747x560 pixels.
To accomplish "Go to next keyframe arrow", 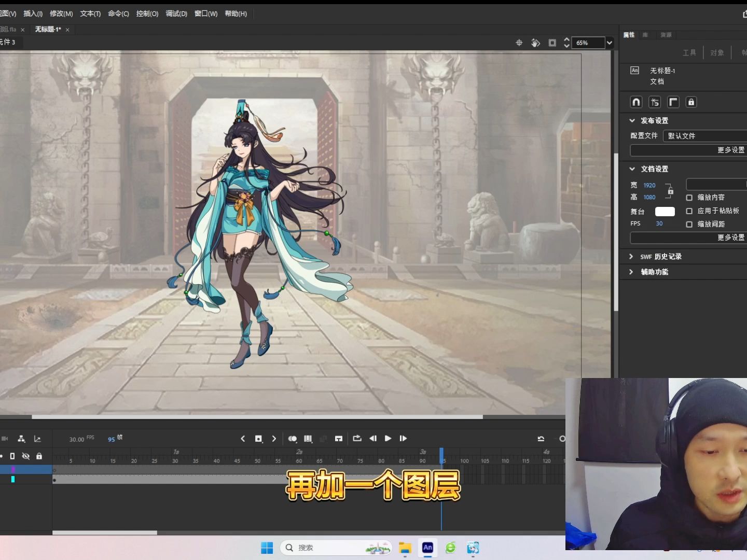I will point(274,439).
